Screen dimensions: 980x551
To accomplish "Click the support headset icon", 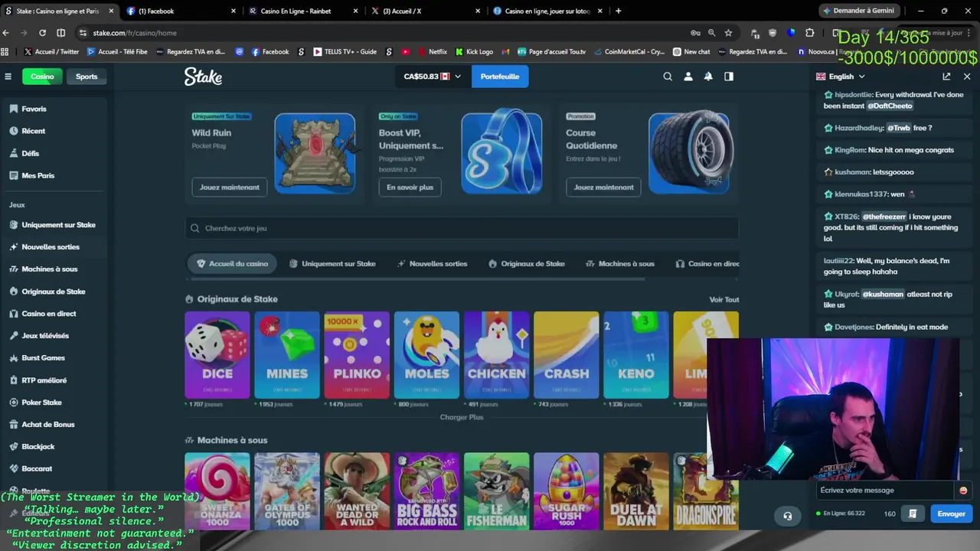I will pos(787,516).
